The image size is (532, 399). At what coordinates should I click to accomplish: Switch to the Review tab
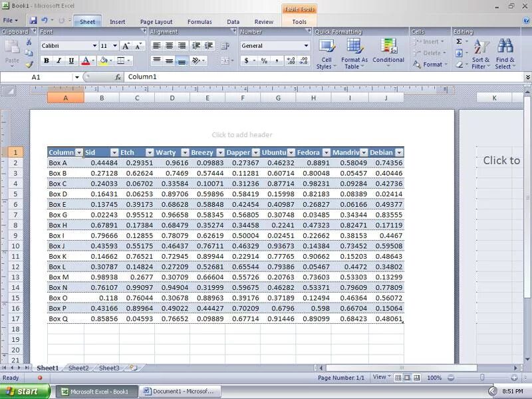coord(263,22)
